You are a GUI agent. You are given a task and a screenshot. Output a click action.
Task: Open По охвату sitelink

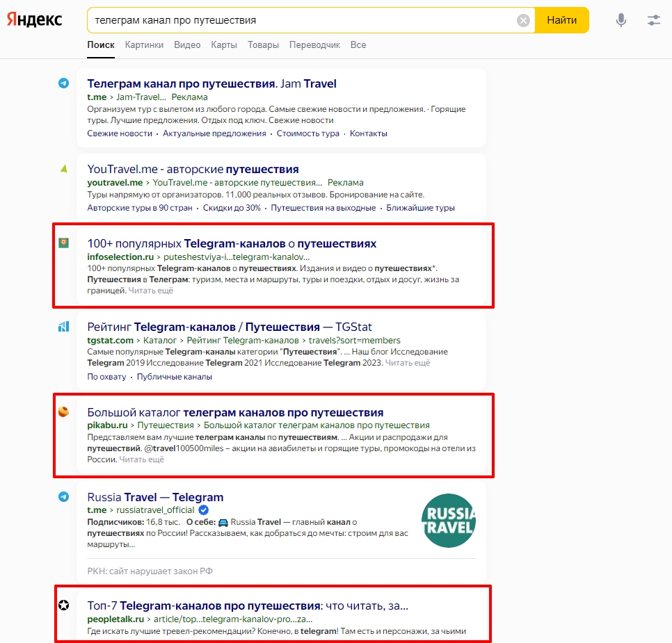(x=106, y=377)
